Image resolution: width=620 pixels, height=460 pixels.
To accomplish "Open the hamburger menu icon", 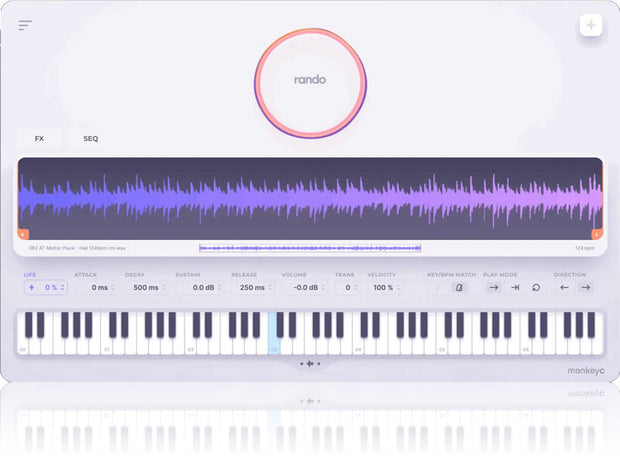I will (25, 25).
